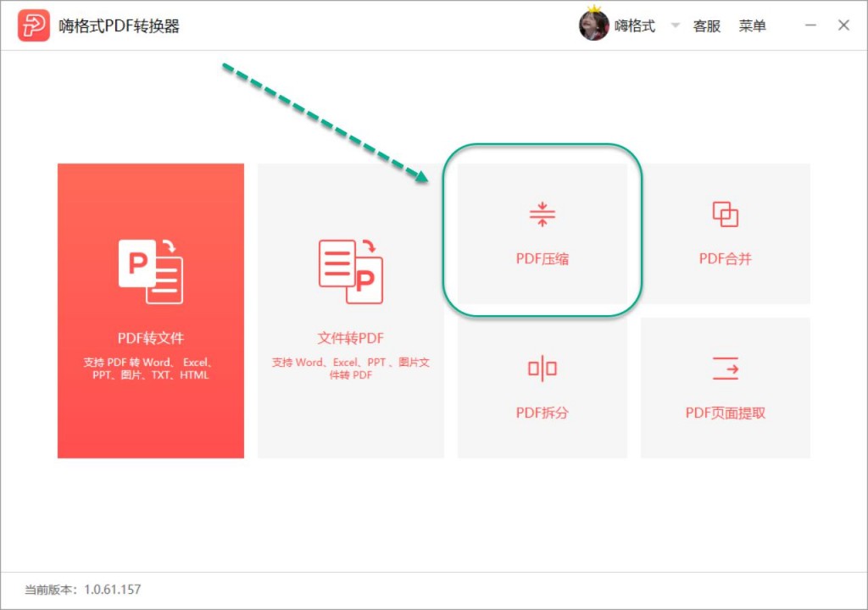Image resolution: width=868 pixels, height=610 pixels.
Task: Click the 嗨格式PDF转换器 window title
Action: click(119, 26)
